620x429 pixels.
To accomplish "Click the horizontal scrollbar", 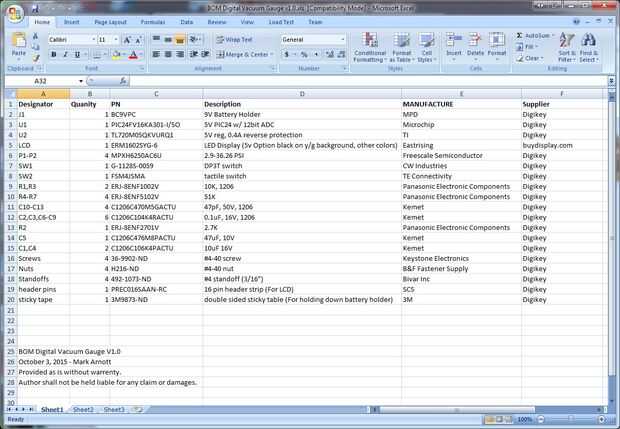I will tap(457, 410).
